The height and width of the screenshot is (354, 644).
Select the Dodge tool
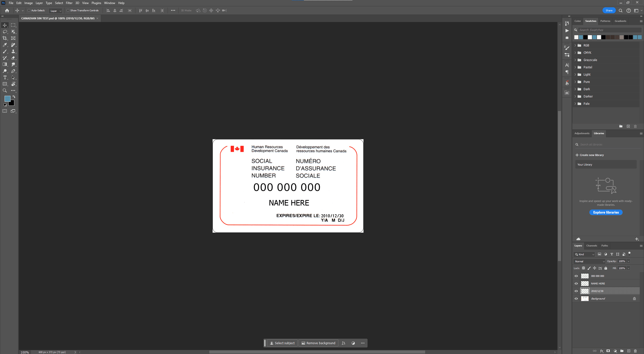[5, 71]
